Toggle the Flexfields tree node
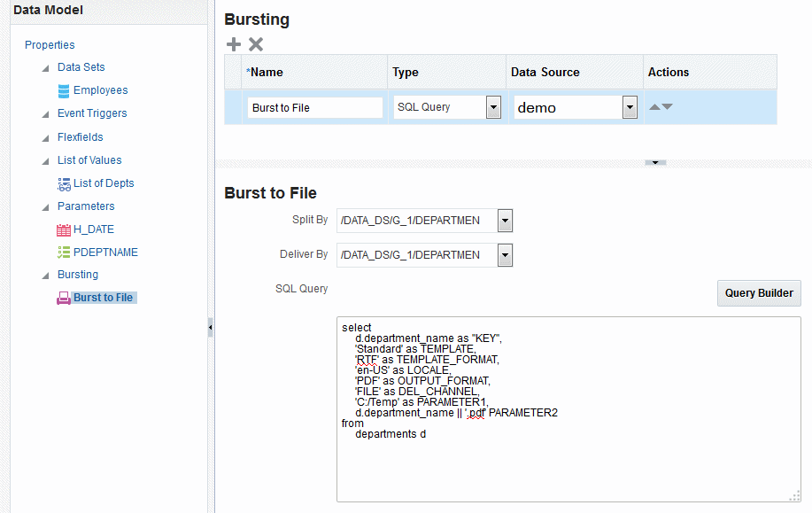The height and width of the screenshot is (513, 812). pos(45,138)
